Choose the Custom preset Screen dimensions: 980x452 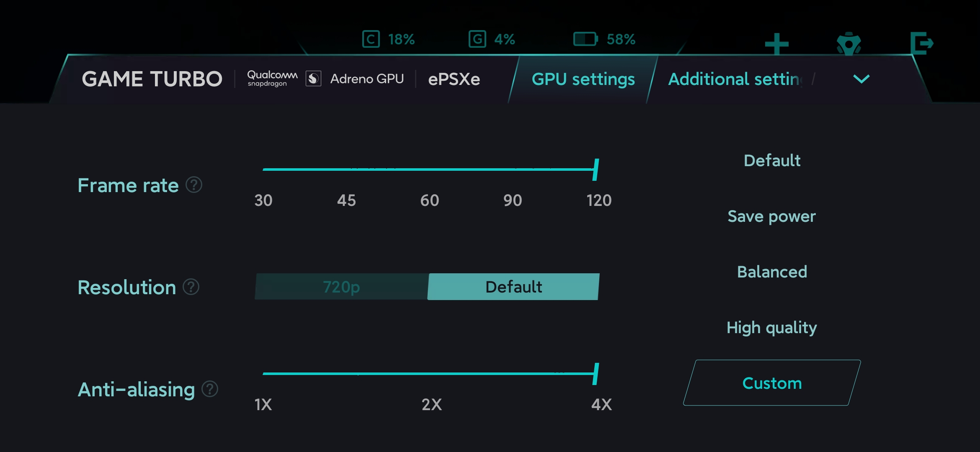pos(772,383)
